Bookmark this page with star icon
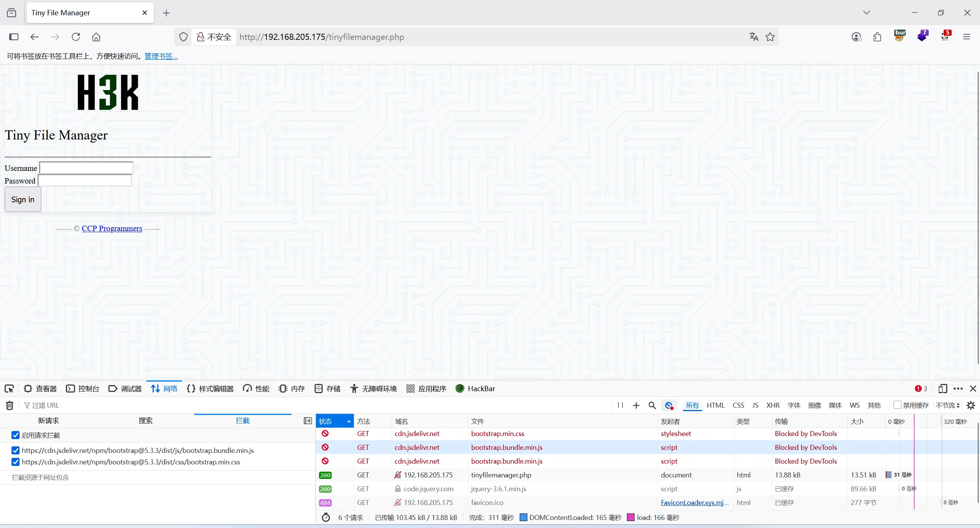Screen dimensions: 980x528 click(770, 37)
